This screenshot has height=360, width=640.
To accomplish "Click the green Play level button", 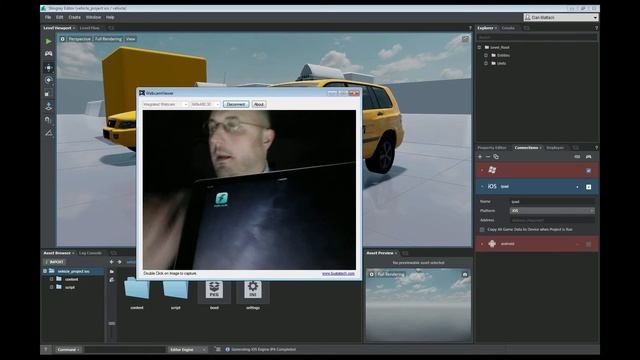I will click(49, 41).
